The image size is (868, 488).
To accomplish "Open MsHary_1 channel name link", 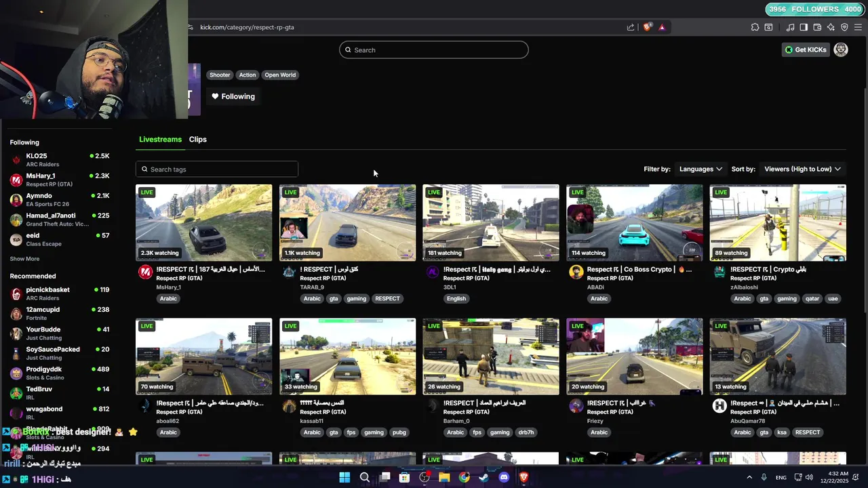I will click(169, 287).
